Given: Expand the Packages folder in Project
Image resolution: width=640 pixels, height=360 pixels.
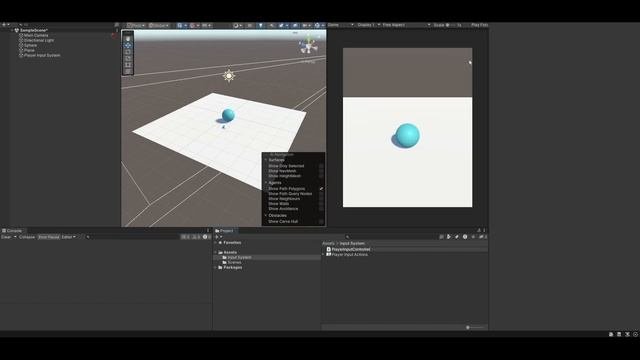Looking at the screenshot, I should pos(216,267).
